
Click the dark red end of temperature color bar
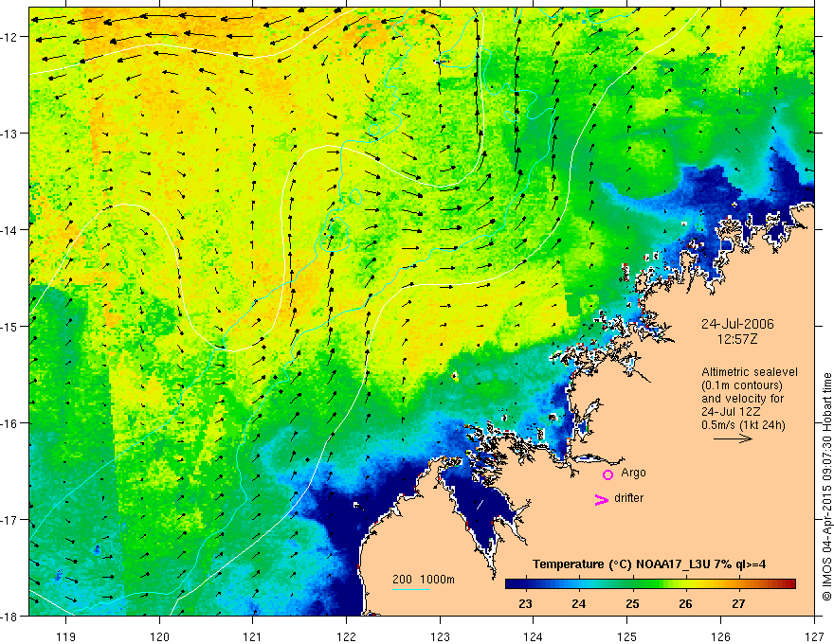(789, 584)
